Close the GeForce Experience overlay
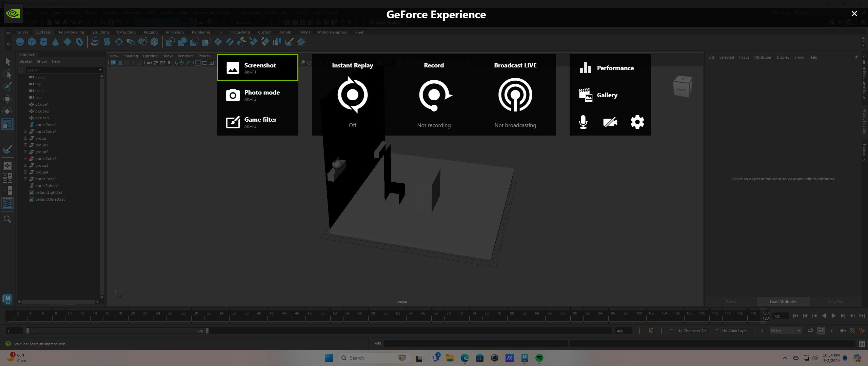The height and width of the screenshot is (366, 868). pos(854,14)
